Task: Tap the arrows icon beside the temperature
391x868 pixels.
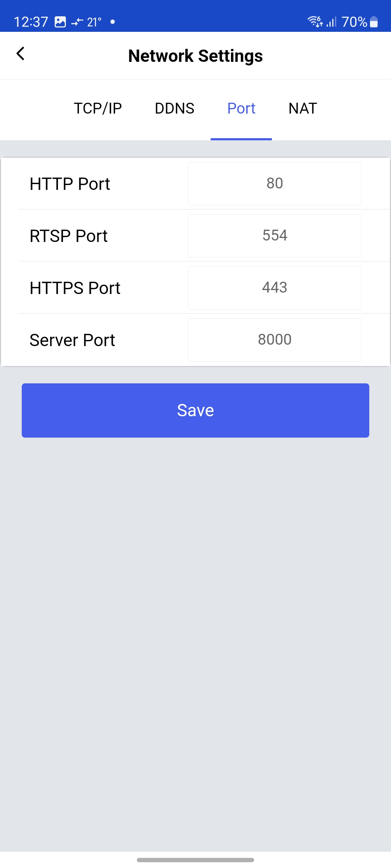Action: tap(77, 22)
